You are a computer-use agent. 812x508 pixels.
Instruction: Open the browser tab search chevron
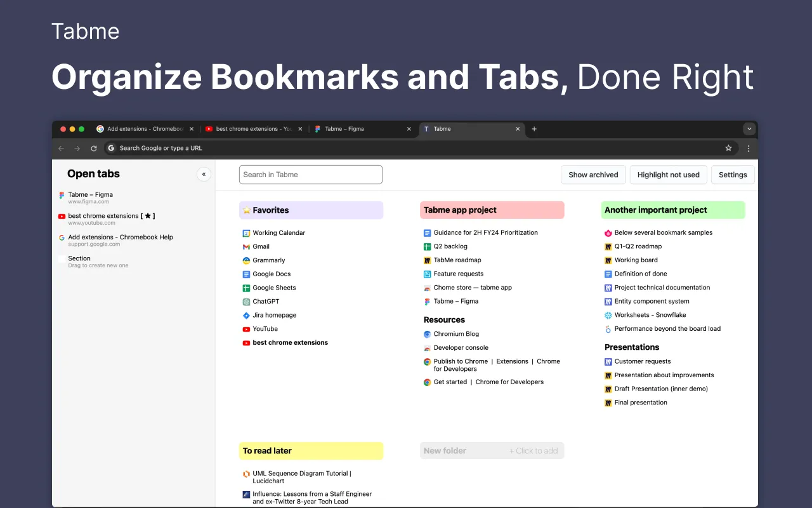[749, 128]
